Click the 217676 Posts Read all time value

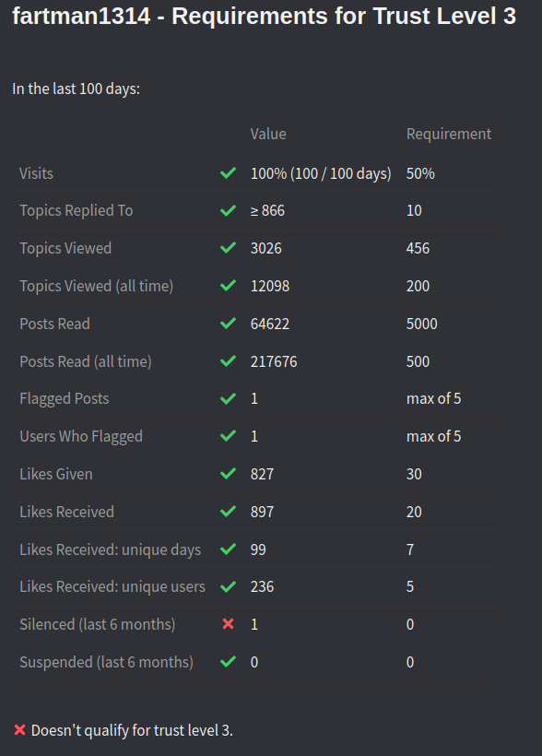tap(274, 361)
